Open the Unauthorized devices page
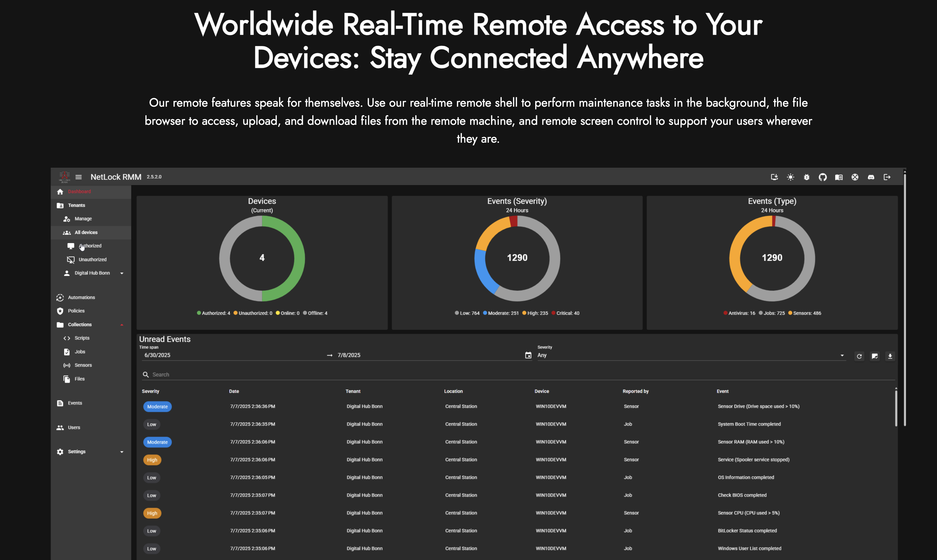 point(92,260)
